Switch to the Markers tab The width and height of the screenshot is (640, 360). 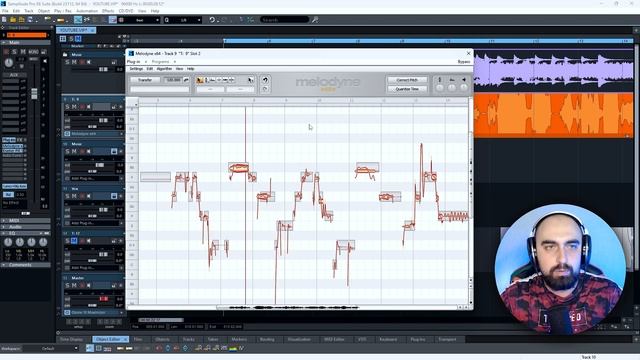point(239,339)
